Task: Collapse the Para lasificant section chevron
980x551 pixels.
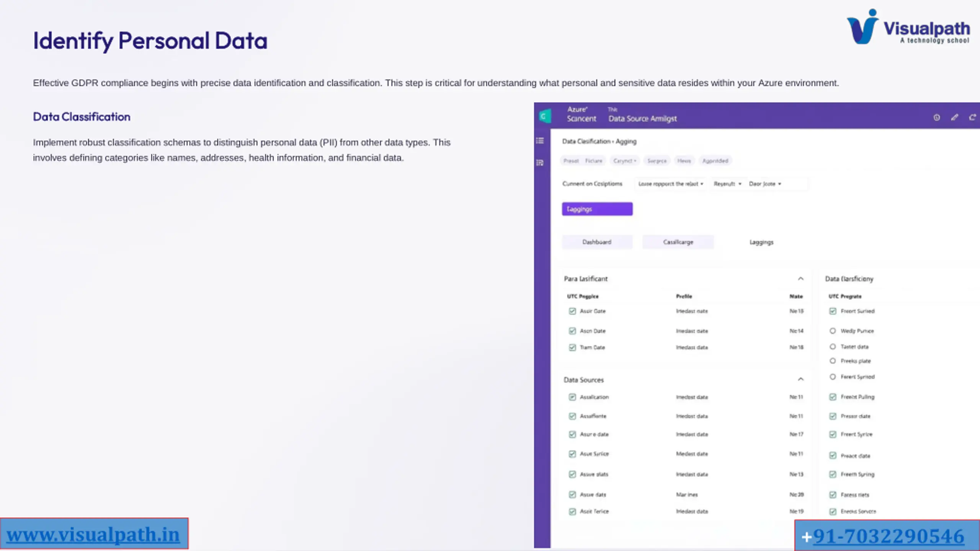Action: point(800,279)
